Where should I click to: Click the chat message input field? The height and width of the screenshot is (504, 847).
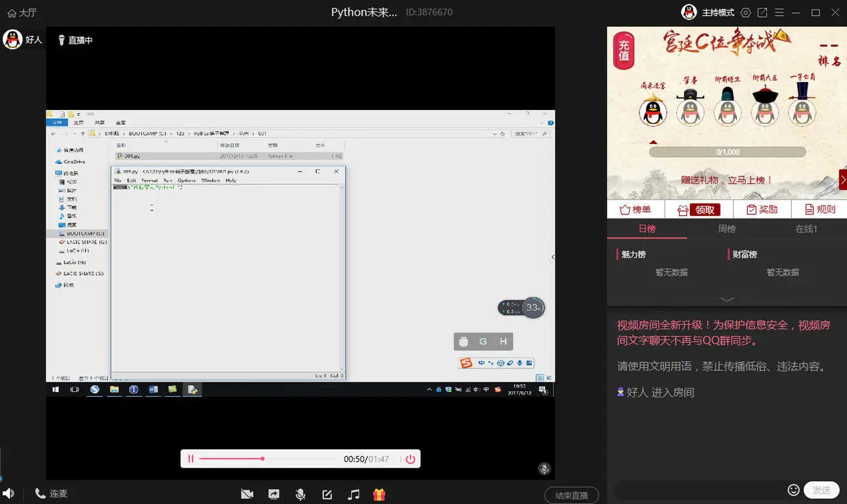point(699,490)
